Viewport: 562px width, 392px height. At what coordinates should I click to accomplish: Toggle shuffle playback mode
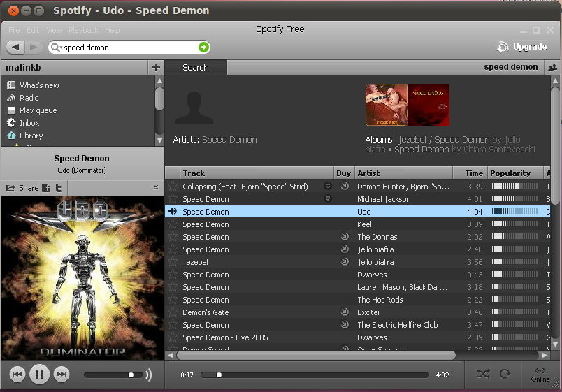(483, 375)
